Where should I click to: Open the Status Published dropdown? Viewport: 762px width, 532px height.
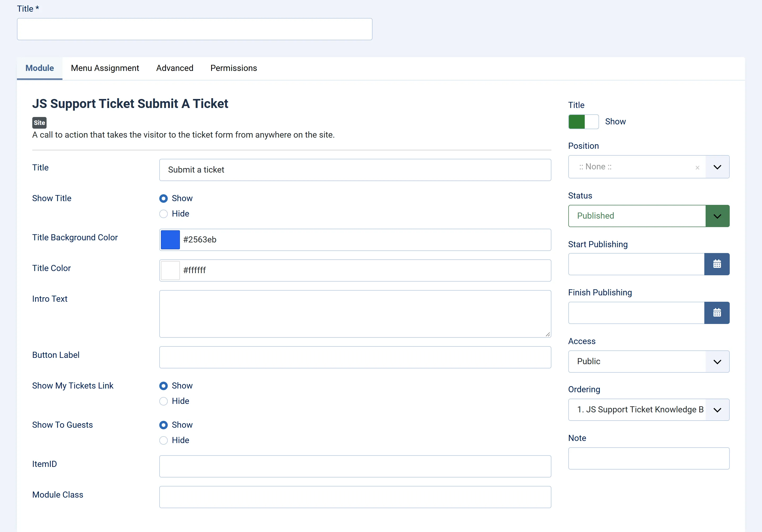649,216
